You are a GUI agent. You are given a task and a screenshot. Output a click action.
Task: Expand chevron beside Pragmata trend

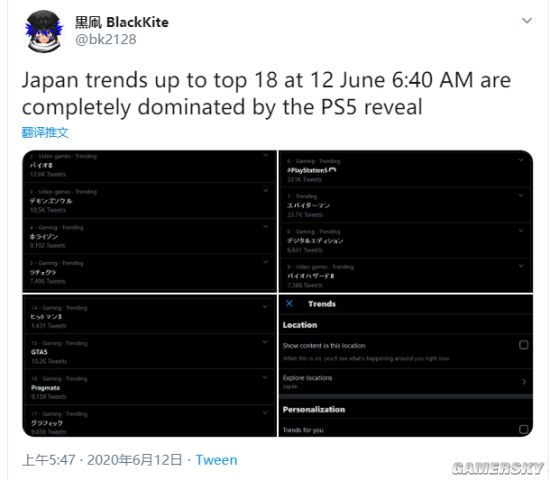click(x=265, y=378)
